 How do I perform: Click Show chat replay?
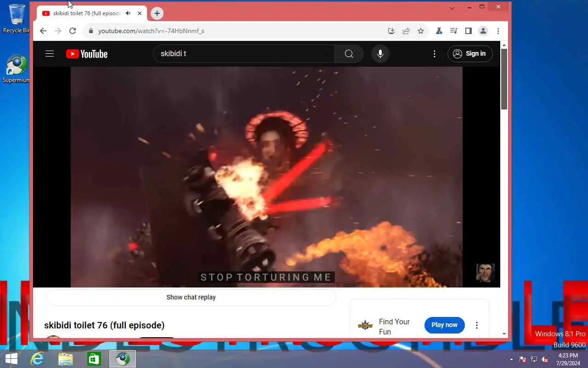[191, 297]
